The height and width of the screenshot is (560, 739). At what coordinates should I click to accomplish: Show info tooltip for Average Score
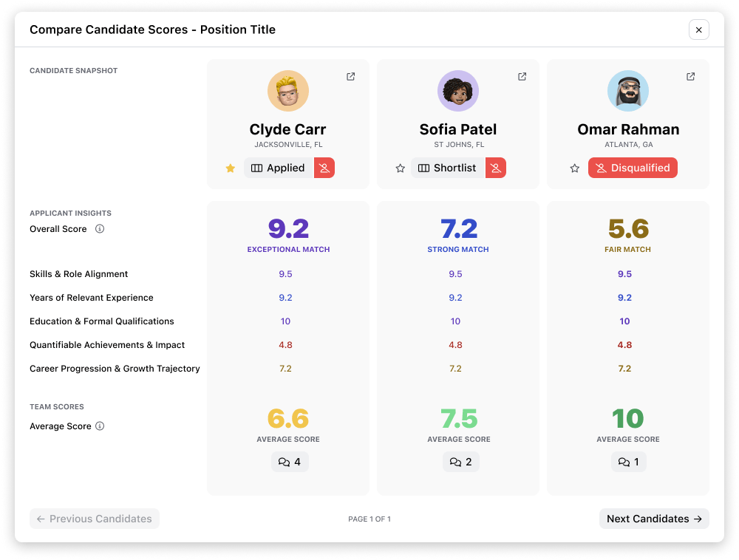(100, 426)
